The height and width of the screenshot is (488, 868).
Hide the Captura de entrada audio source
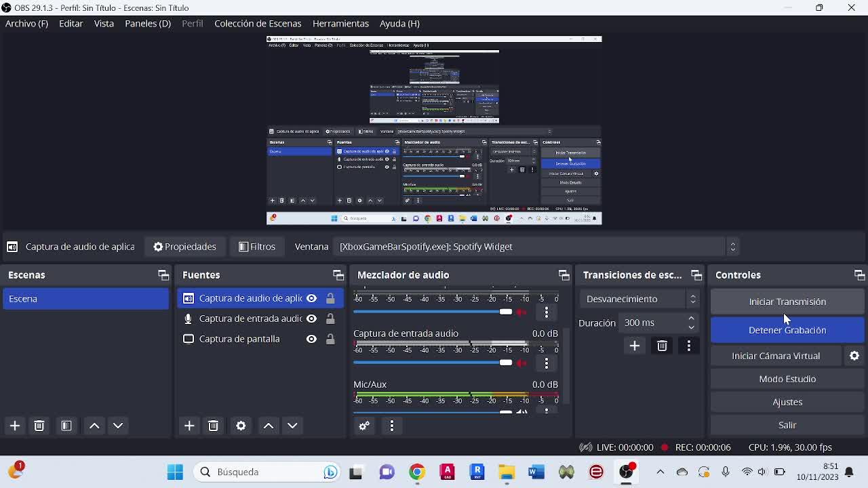[311, 319]
